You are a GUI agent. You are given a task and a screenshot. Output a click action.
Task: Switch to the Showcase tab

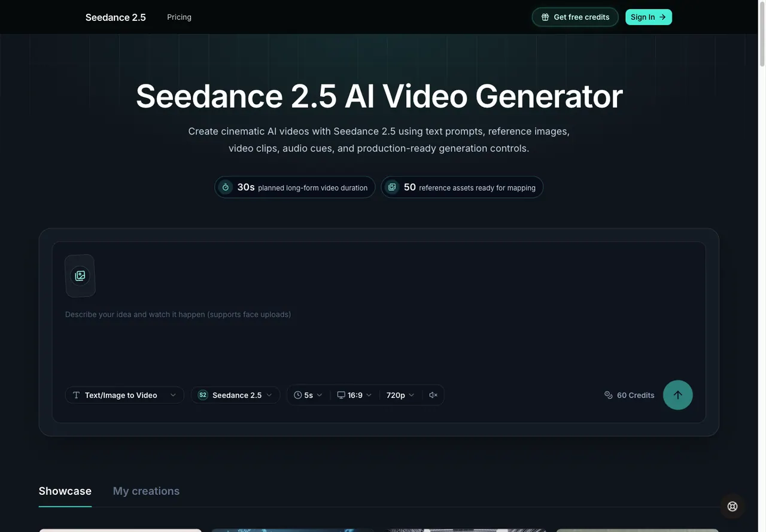click(65, 491)
